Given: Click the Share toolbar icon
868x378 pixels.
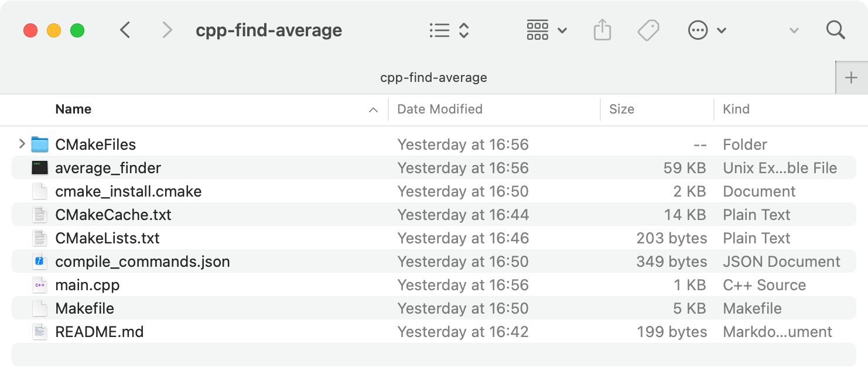Looking at the screenshot, I should pos(602,30).
